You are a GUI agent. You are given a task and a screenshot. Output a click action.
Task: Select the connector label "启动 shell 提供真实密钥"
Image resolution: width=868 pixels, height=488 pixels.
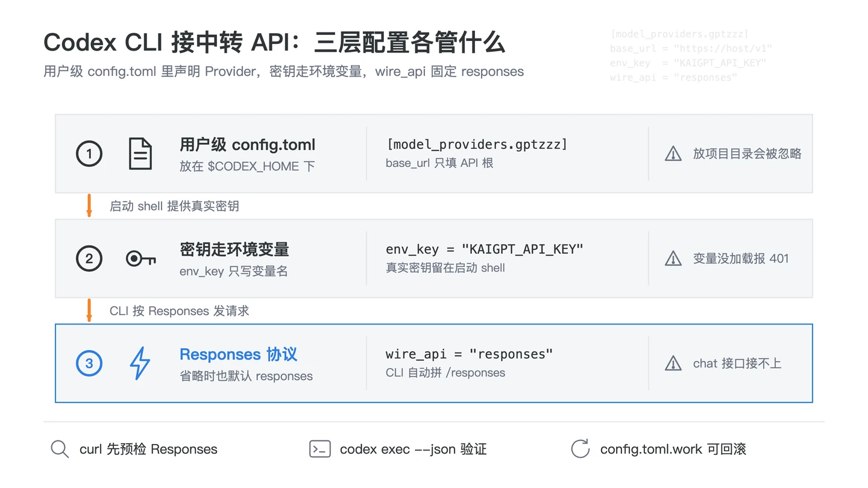(x=174, y=206)
